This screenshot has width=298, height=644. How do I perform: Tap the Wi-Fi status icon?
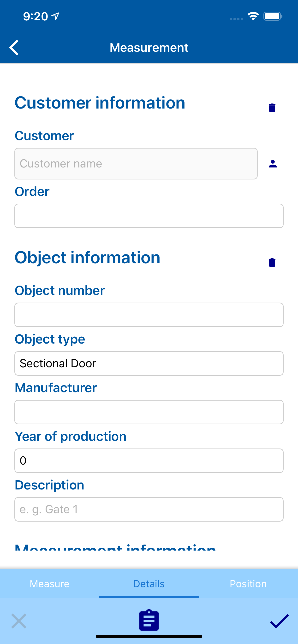point(253,17)
